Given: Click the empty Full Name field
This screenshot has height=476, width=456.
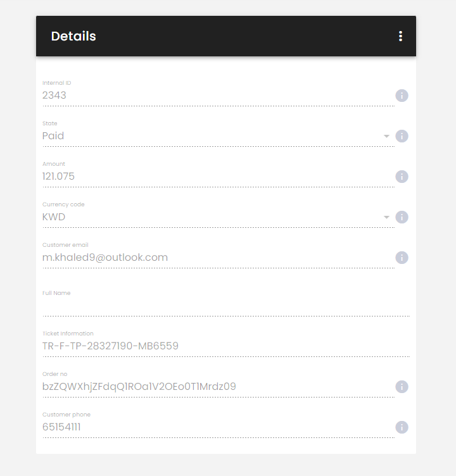Looking at the screenshot, I should pos(226,306).
